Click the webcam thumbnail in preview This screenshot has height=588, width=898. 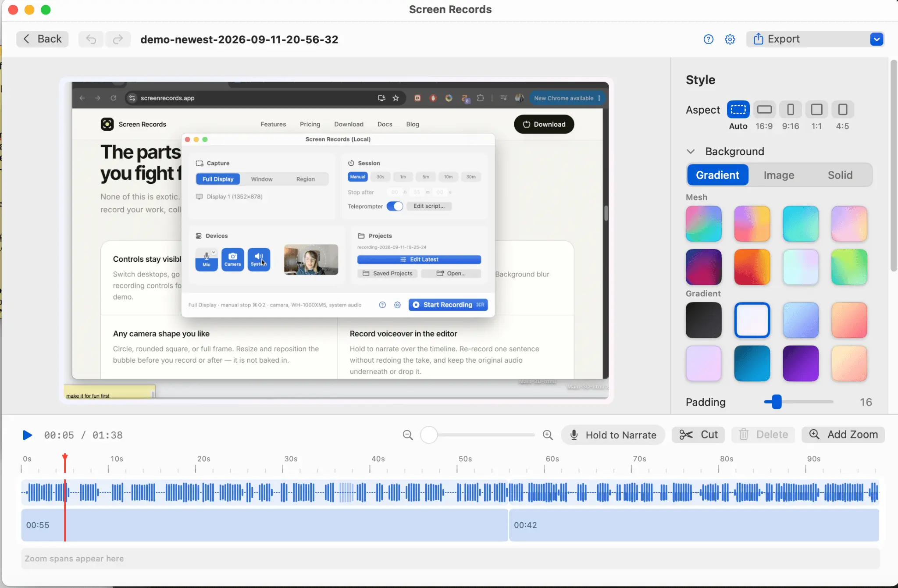pos(311,260)
